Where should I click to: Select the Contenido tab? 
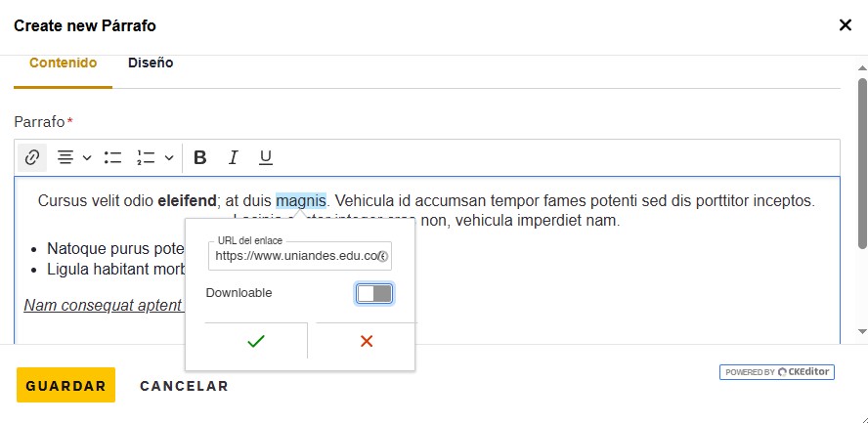64,63
